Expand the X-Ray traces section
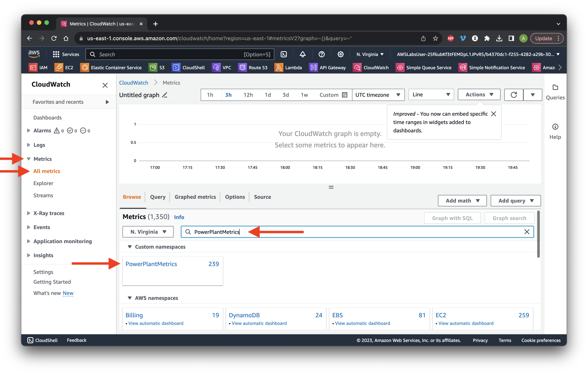The image size is (588, 374). [29, 213]
